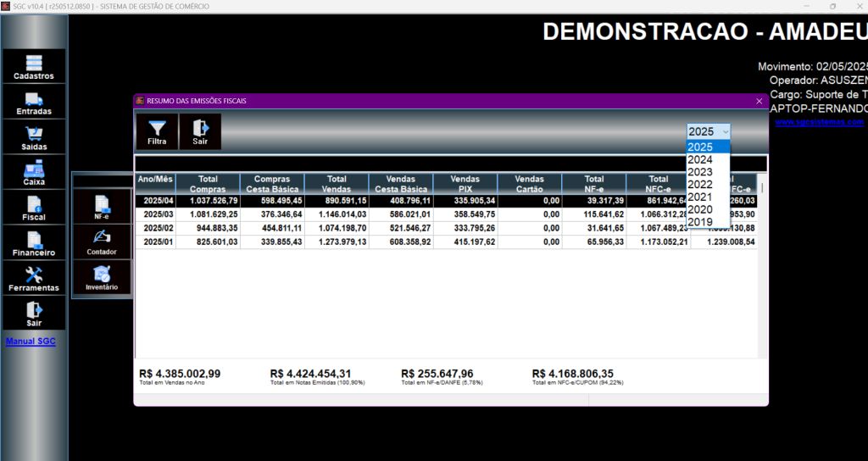Open the Saidas shopping cart module
The height and width of the screenshot is (461, 868).
point(34,137)
